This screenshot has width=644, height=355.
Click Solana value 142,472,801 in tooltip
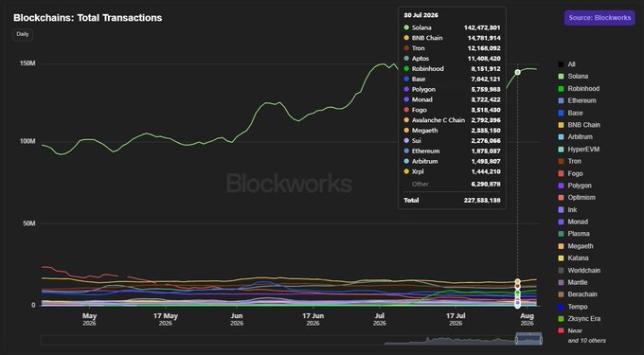pos(482,27)
